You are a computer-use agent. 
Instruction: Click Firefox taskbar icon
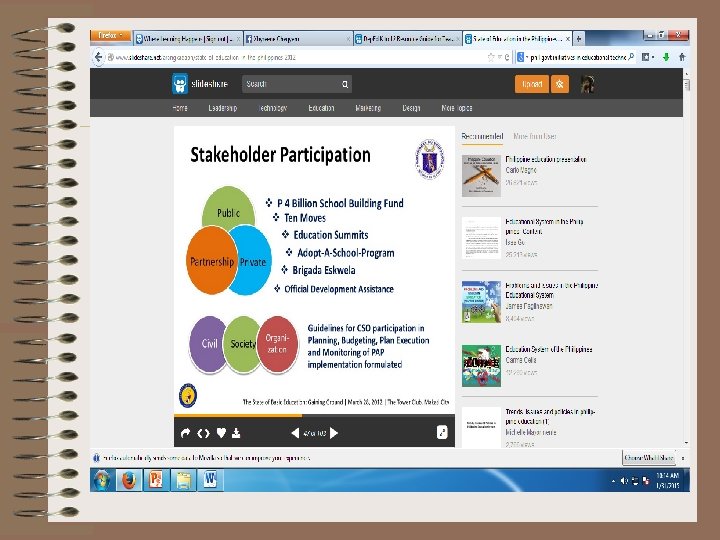pos(129,480)
